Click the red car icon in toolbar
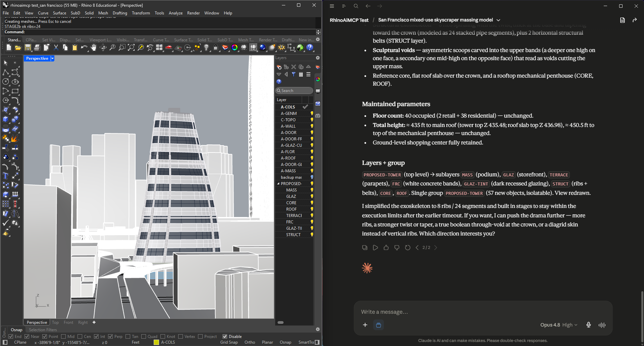The image size is (644, 346). click(168, 48)
